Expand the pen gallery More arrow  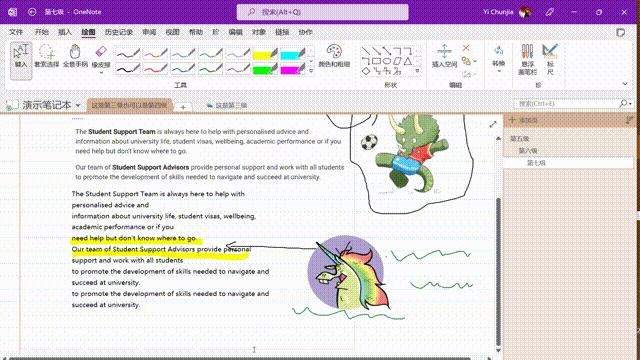311,71
